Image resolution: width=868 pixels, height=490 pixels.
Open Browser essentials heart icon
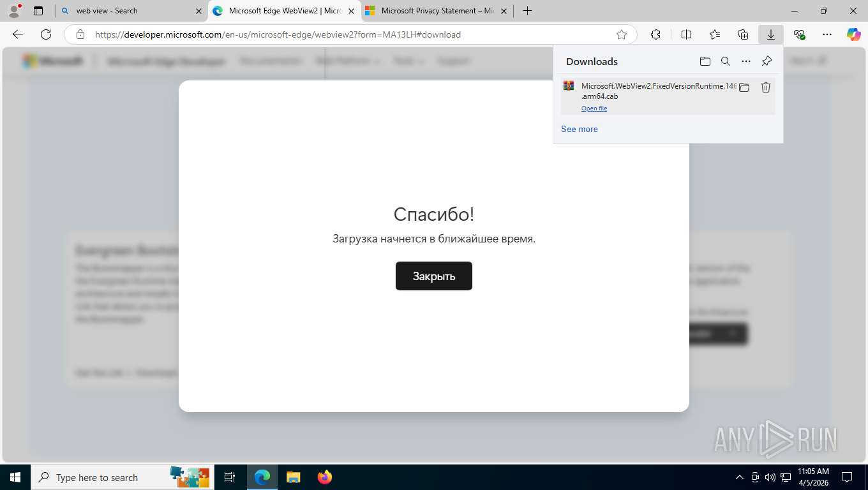[x=799, y=34]
